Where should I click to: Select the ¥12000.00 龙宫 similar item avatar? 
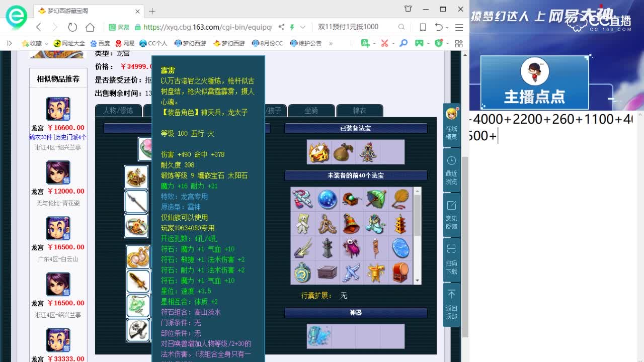pyautogui.click(x=58, y=172)
